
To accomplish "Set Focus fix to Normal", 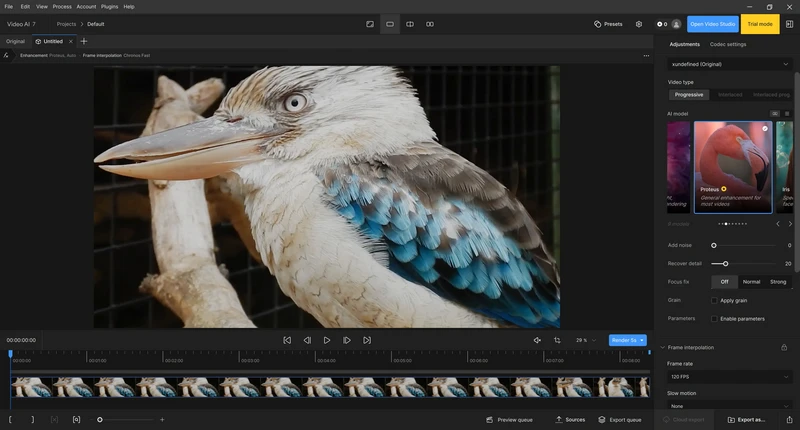I will [x=751, y=282].
